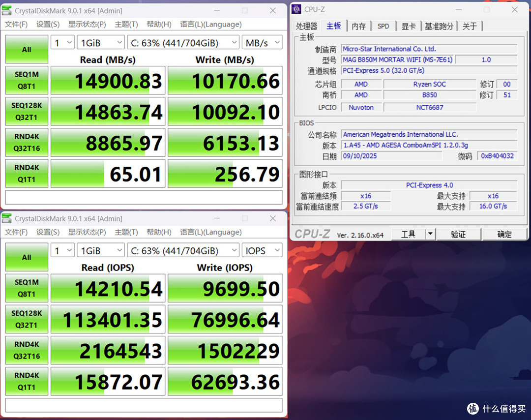Screen dimensions: 531x420
Task: Start SEQ128K Q32T1 test in MB/s window
Action: (27, 112)
